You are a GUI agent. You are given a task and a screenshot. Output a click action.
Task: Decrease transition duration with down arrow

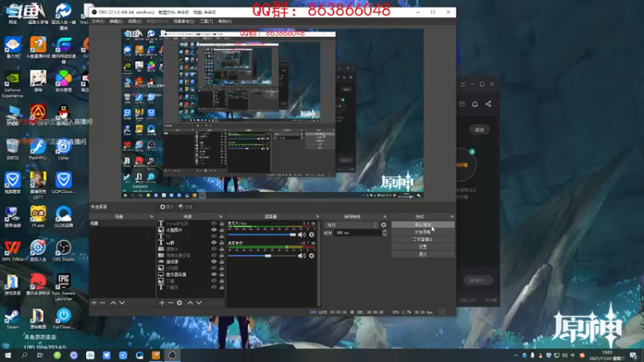385,234
